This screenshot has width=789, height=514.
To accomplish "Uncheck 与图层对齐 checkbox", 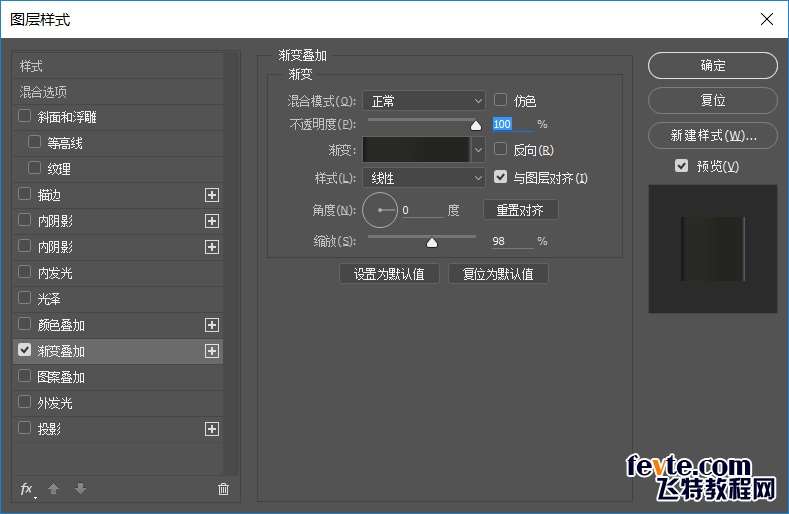I will coord(500,177).
